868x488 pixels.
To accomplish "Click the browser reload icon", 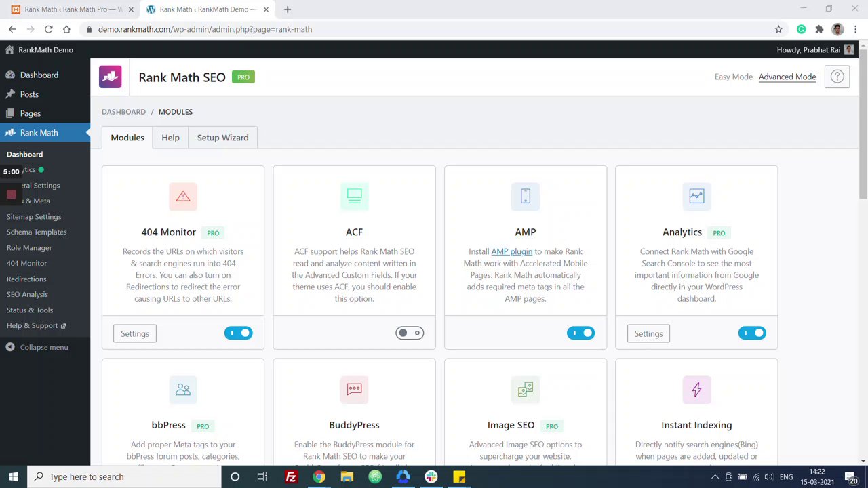I will coord(48,29).
